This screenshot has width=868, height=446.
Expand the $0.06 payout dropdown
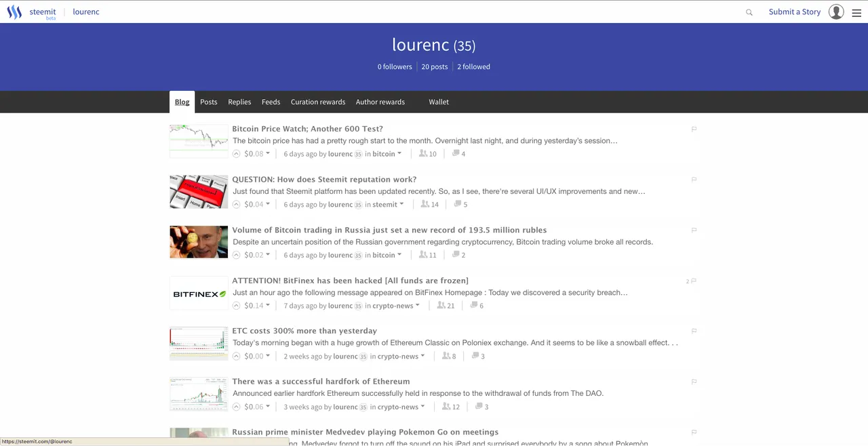pyautogui.click(x=257, y=407)
